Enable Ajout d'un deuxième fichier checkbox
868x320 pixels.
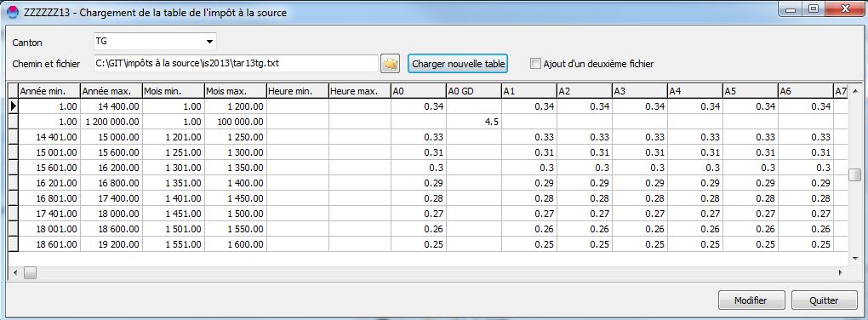pyautogui.click(x=534, y=64)
